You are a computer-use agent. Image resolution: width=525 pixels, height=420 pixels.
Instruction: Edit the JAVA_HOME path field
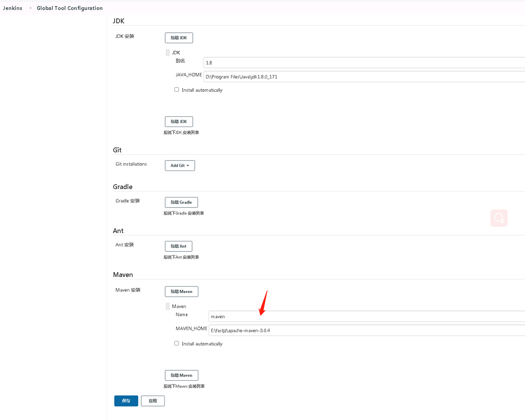[364, 77]
